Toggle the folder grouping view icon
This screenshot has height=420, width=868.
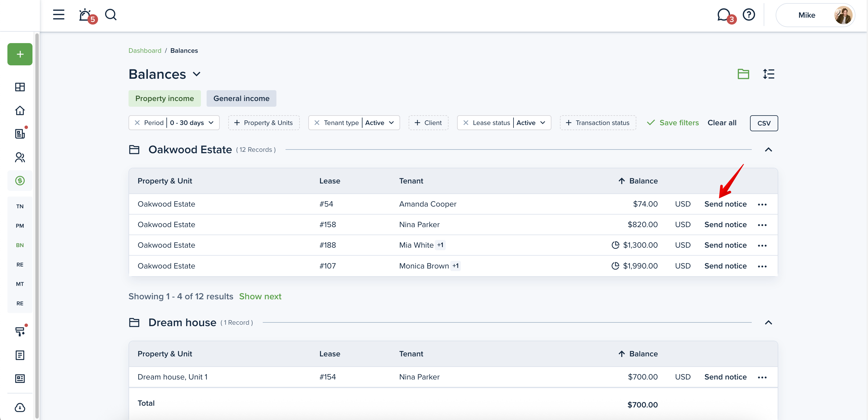click(x=743, y=74)
